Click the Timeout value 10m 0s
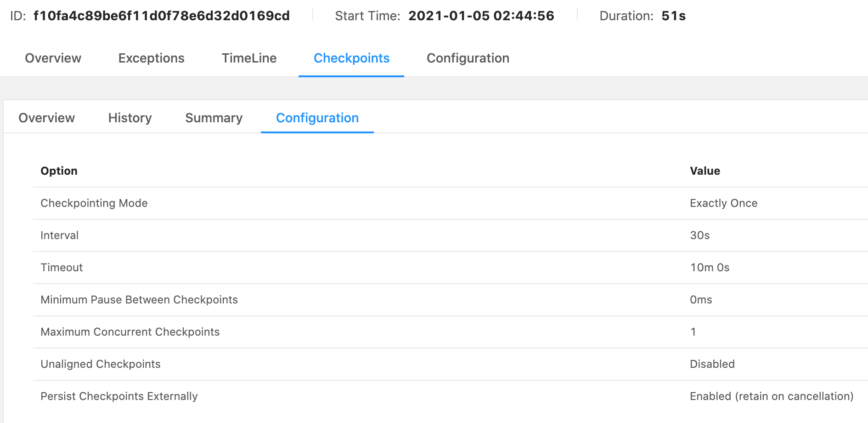 [710, 268]
